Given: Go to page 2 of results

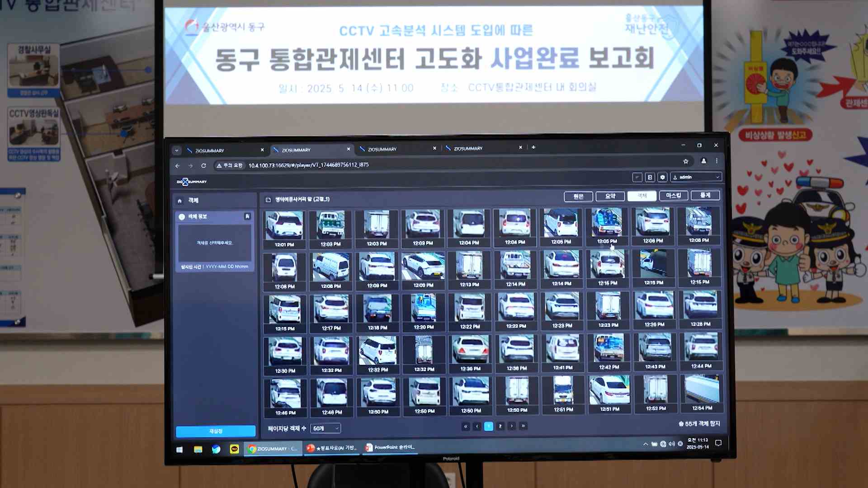Looking at the screenshot, I should click(x=500, y=426).
